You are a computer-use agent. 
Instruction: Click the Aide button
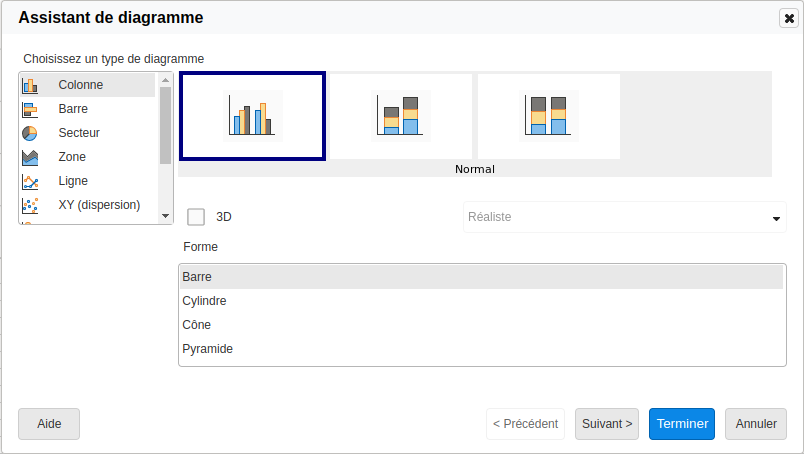(x=49, y=424)
